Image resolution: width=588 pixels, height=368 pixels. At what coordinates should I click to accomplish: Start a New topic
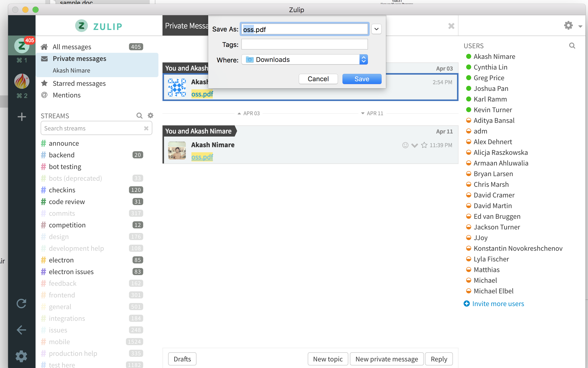coord(328,359)
